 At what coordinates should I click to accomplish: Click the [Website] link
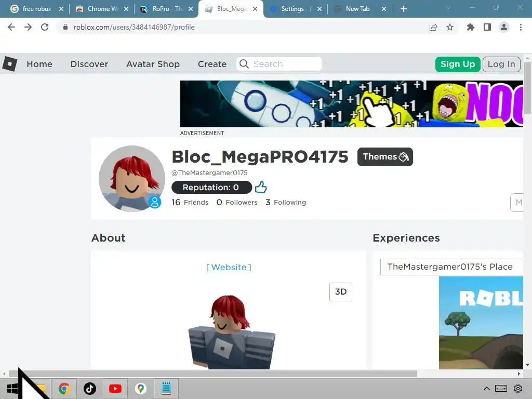click(229, 268)
